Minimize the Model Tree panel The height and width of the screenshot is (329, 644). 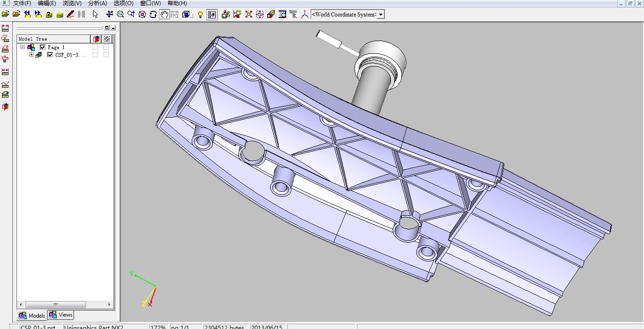113,28
